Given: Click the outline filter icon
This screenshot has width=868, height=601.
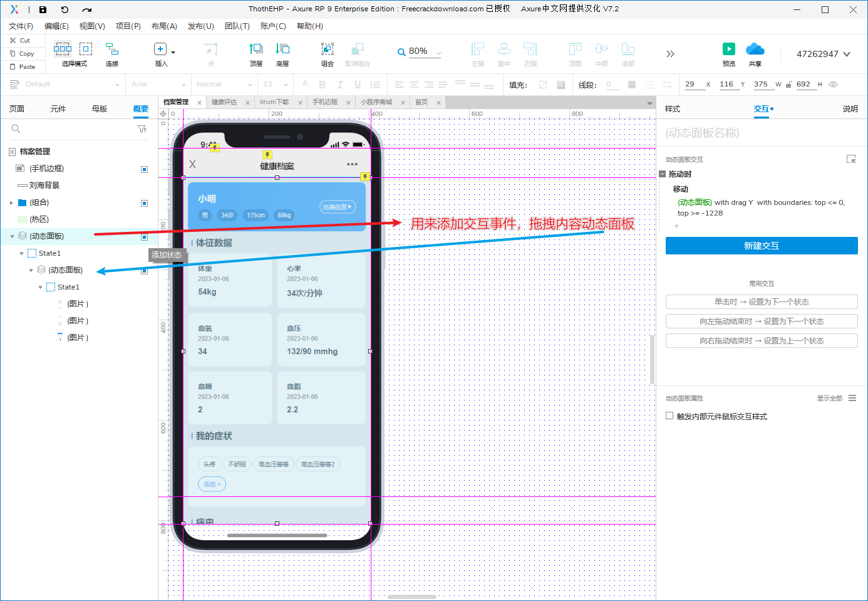Looking at the screenshot, I should click(x=142, y=129).
